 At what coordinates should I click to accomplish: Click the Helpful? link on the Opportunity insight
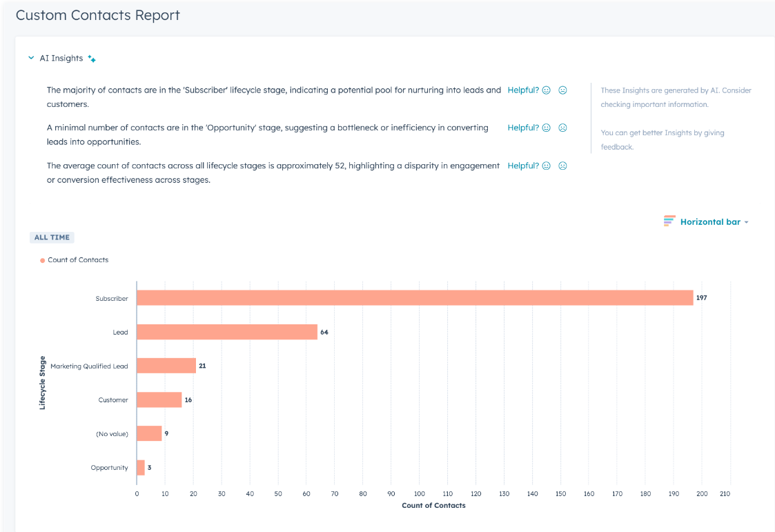pyautogui.click(x=523, y=128)
